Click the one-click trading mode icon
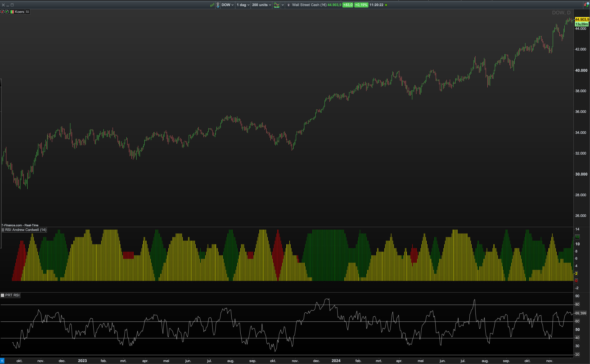The image size is (590, 364). pos(218,5)
